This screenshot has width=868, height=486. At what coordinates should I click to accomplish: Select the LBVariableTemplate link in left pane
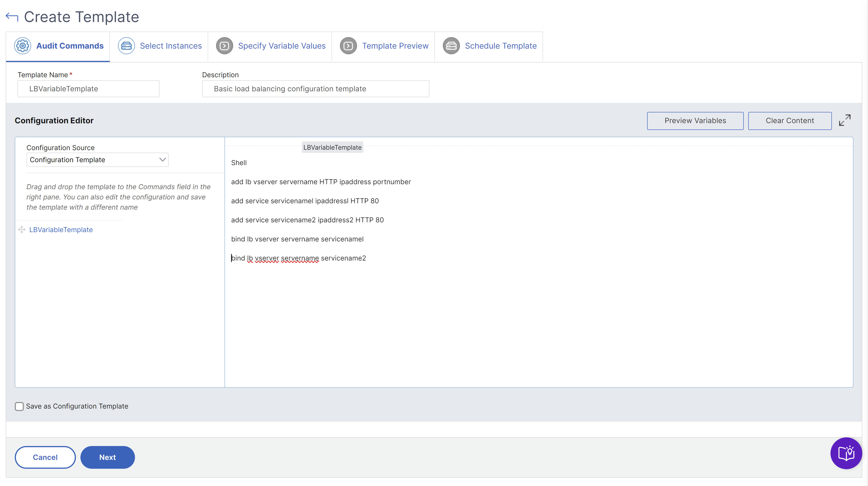pos(61,230)
